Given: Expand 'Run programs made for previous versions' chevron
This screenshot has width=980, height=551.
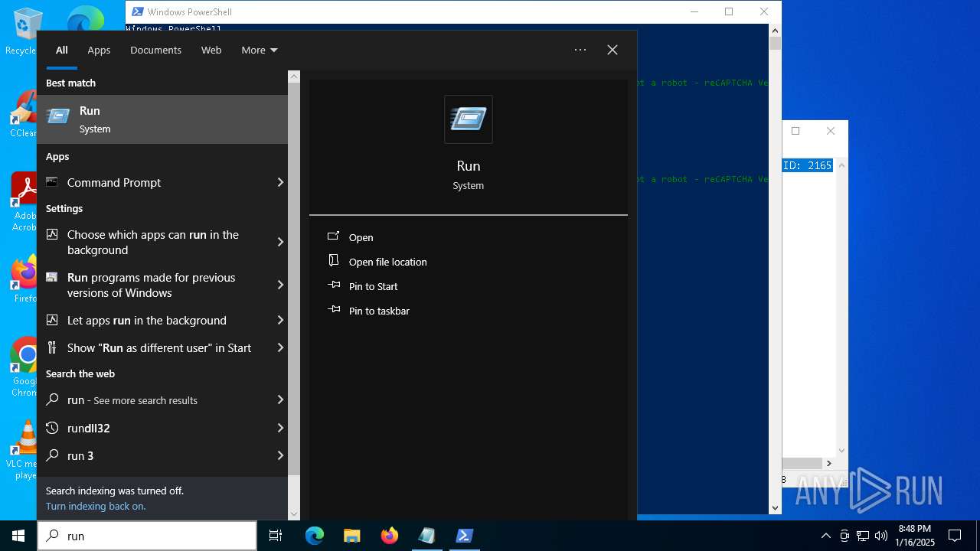Looking at the screenshot, I should coord(280,285).
